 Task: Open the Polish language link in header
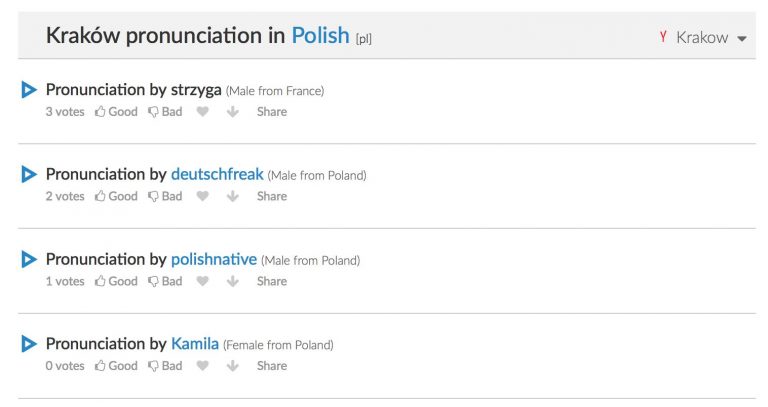point(320,36)
